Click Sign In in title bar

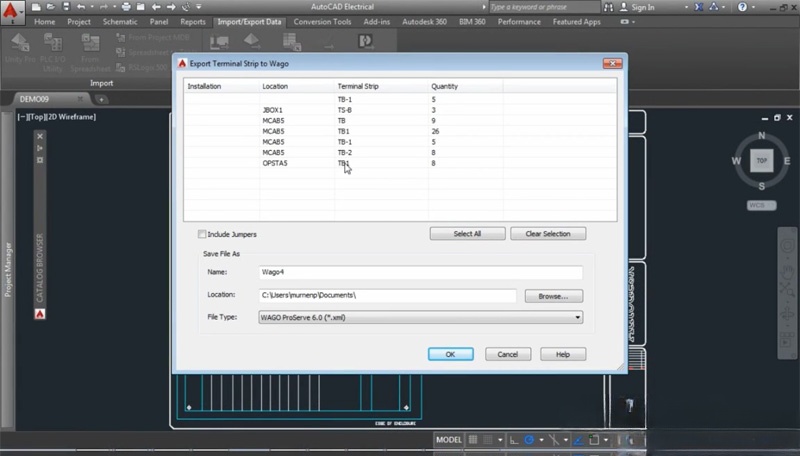click(642, 7)
